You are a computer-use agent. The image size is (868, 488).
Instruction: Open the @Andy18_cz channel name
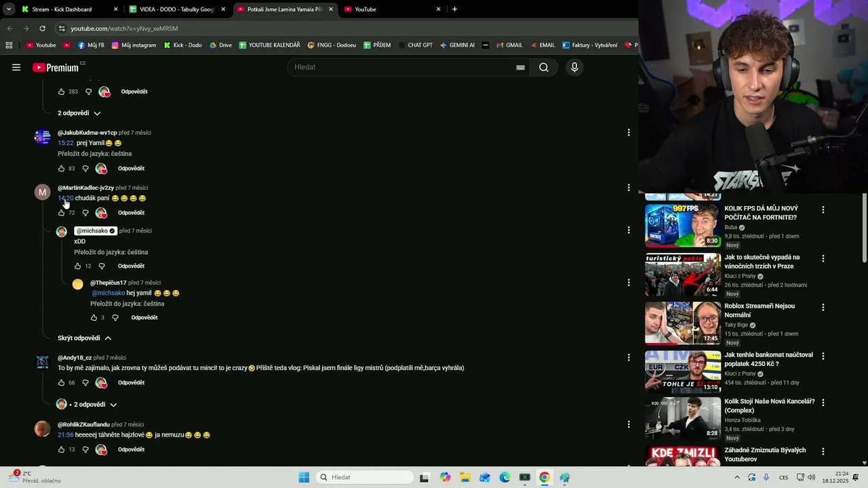75,357
